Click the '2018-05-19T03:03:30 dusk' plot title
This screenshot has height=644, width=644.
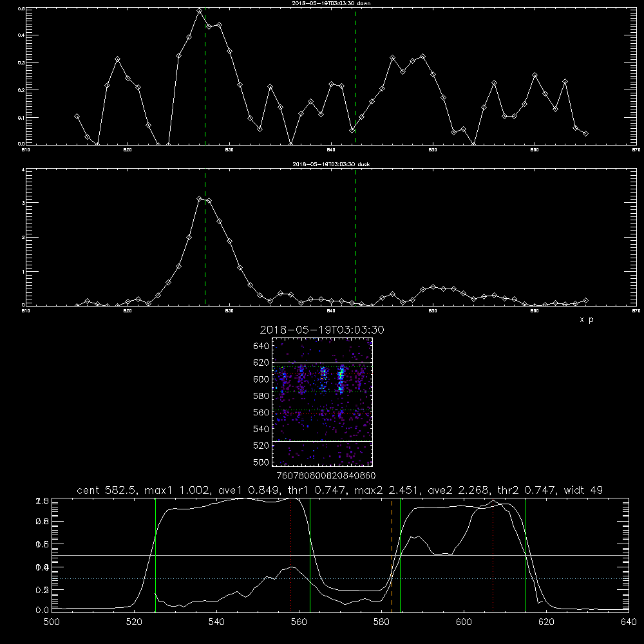[331, 164]
